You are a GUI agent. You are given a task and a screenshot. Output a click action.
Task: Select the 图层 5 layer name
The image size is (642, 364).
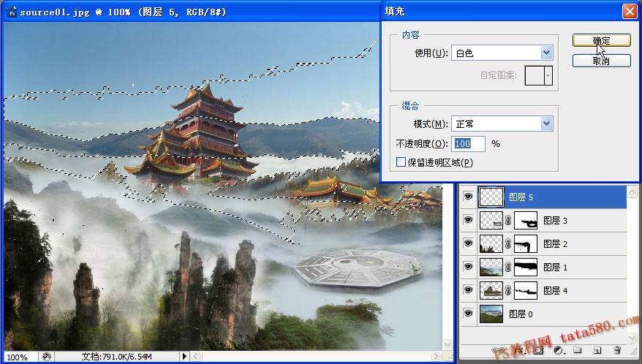(521, 197)
